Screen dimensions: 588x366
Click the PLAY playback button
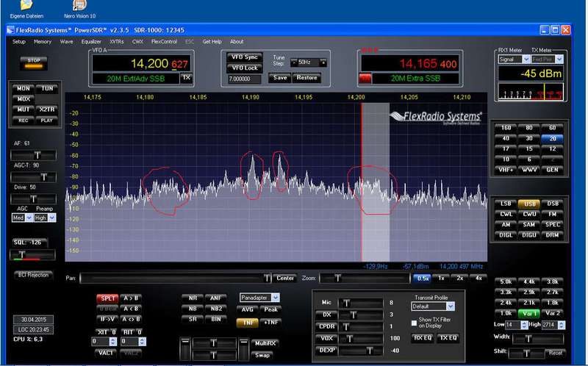(47, 121)
